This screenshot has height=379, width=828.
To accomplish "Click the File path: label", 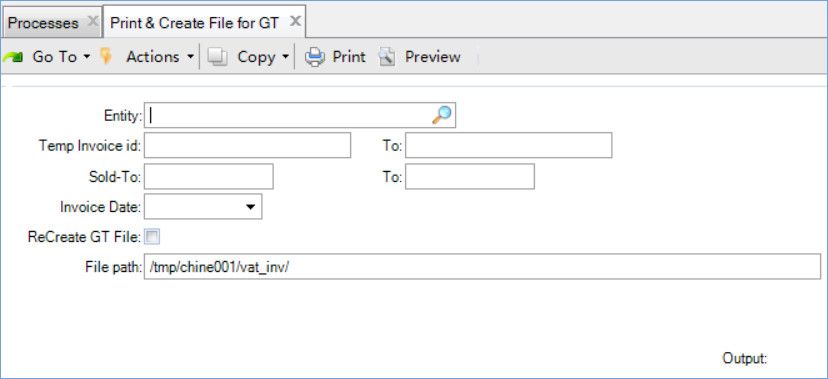I will pos(114,267).
